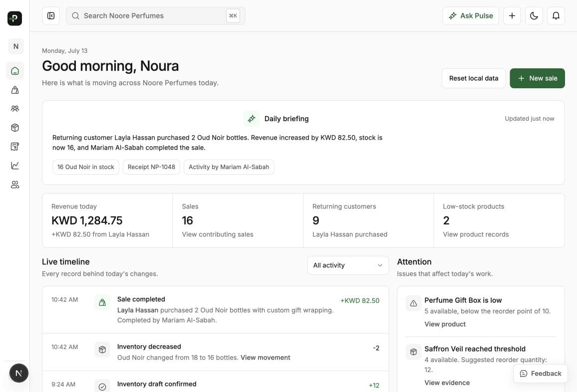Open the Returning customers card
The image size is (577, 392).
tap(368, 220)
